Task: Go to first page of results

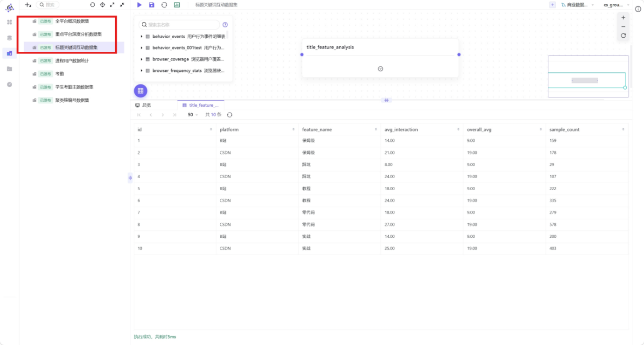Action: pos(139,115)
